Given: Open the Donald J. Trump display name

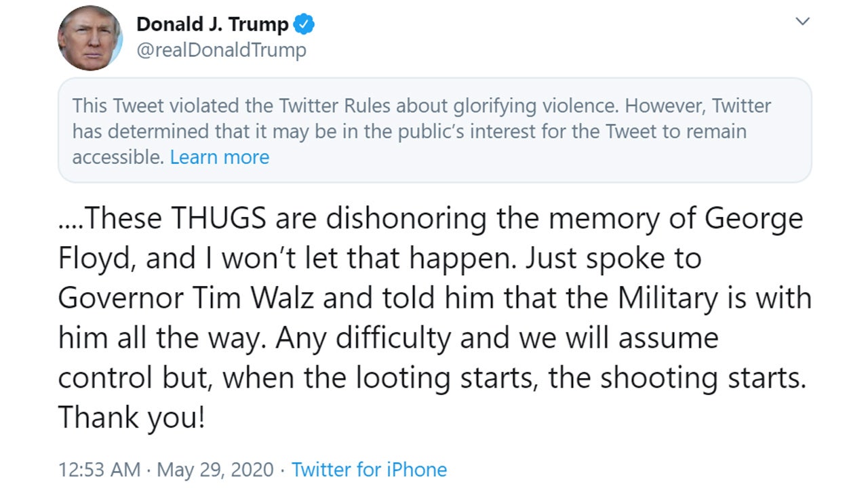Looking at the screenshot, I should 212,25.
